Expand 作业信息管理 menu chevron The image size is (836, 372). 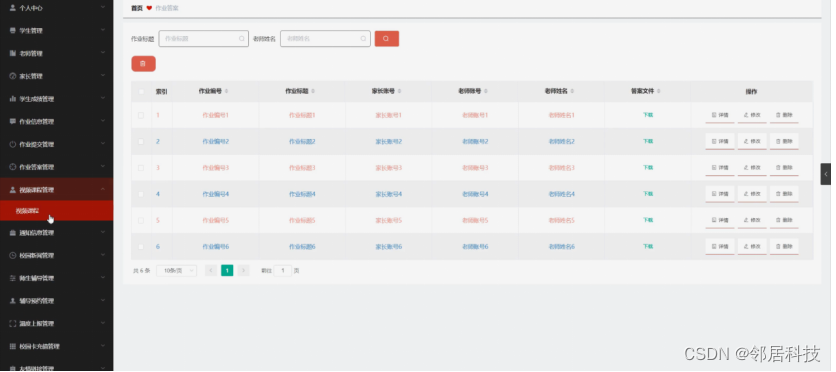coord(103,122)
